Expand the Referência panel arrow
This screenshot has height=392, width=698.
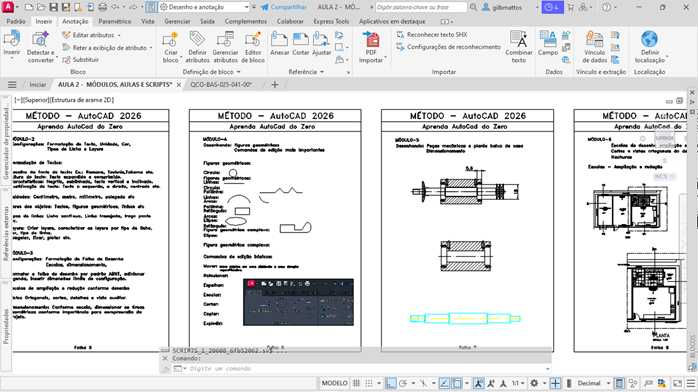coord(322,72)
